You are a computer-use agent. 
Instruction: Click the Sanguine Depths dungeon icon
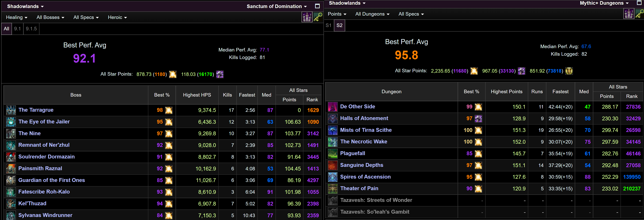333,165
